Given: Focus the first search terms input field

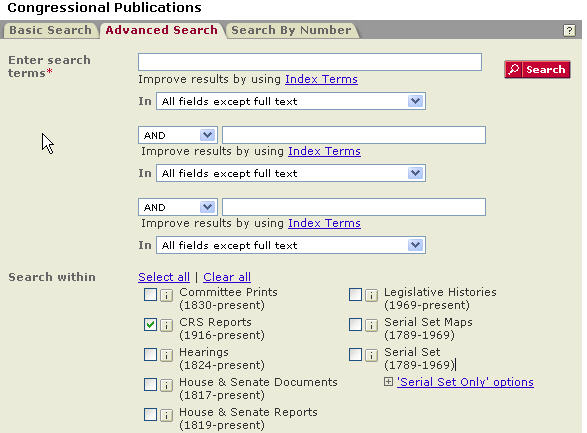Looking at the screenshot, I should point(310,62).
